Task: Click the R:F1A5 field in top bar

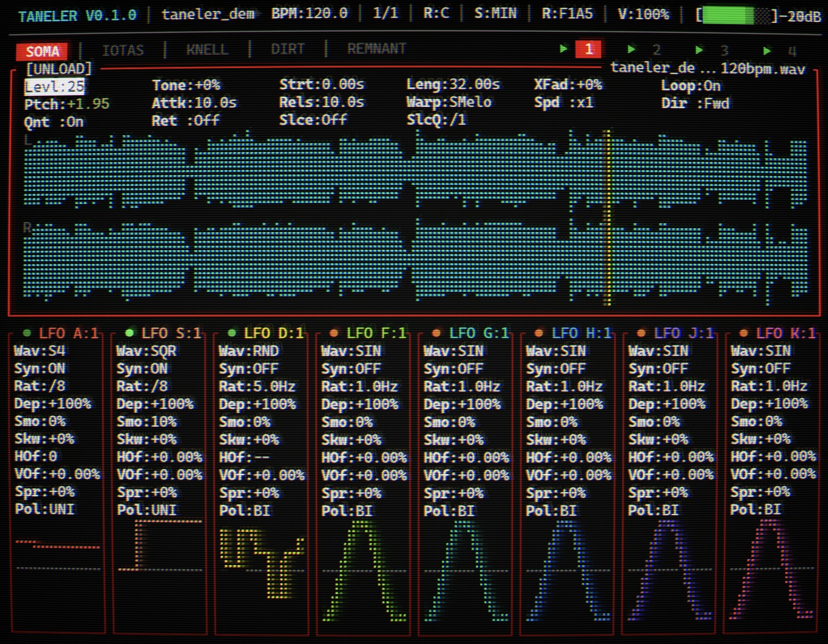Action: coord(568,14)
